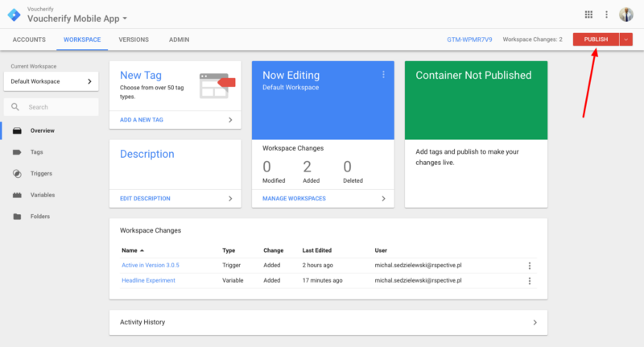The height and width of the screenshot is (347, 644).
Task: Open Triggers in the sidebar
Action: click(41, 173)
